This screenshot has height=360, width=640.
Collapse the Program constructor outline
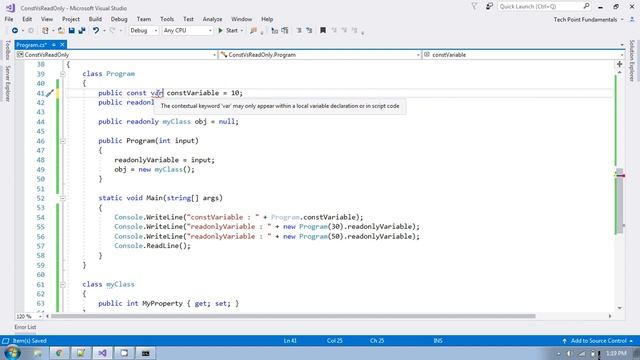(62, 141)
